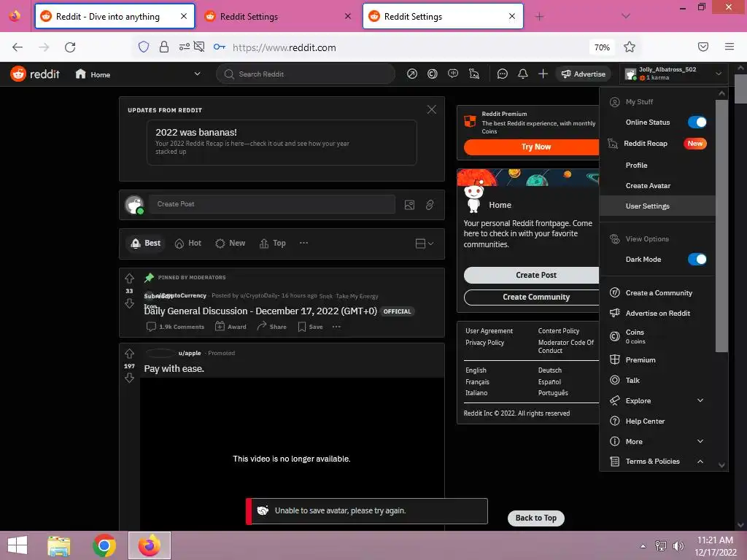Sort feed by Hot
This screenshot has height=560, width=747.
[188, 244]
